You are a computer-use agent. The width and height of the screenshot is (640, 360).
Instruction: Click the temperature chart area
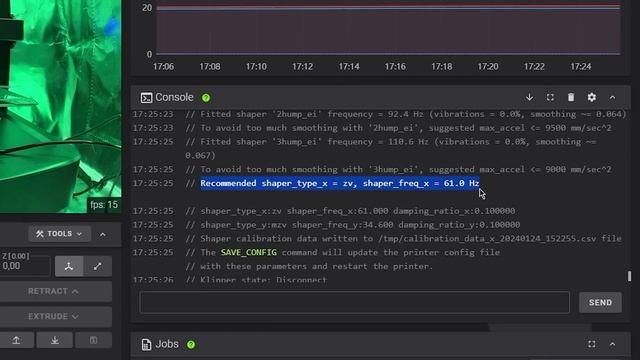coord(388,28)
